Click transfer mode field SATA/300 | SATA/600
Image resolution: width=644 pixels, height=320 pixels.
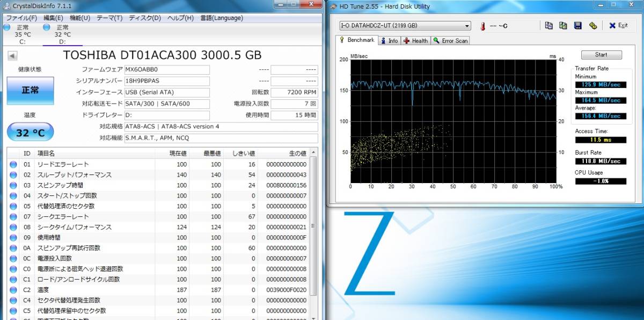tap(167, 104)
